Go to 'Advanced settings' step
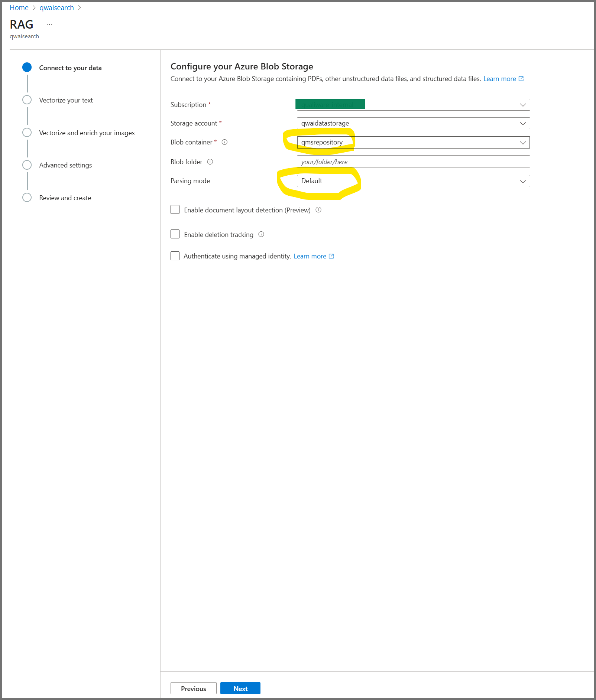 (x=65, y=165)
